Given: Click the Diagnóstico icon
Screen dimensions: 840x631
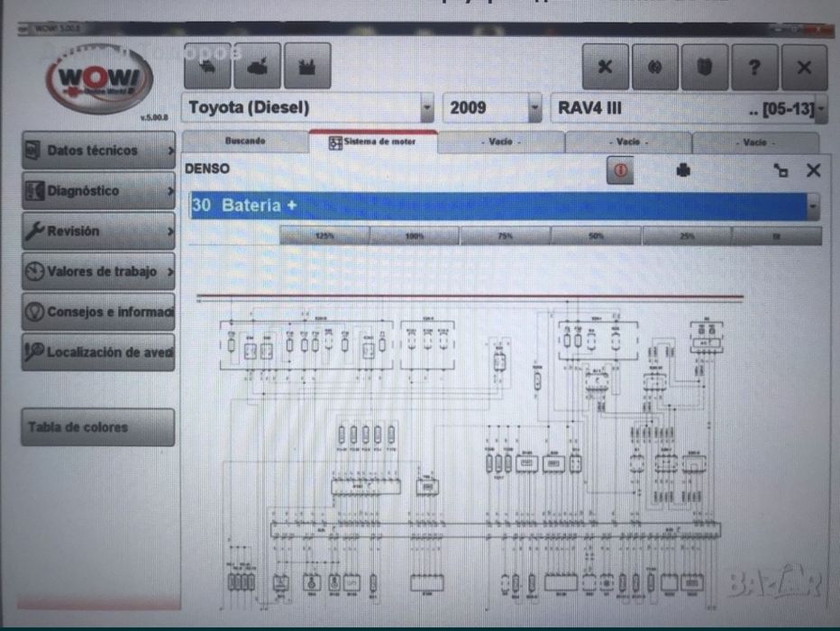Looking at the screenshot, I should point(35,191).
